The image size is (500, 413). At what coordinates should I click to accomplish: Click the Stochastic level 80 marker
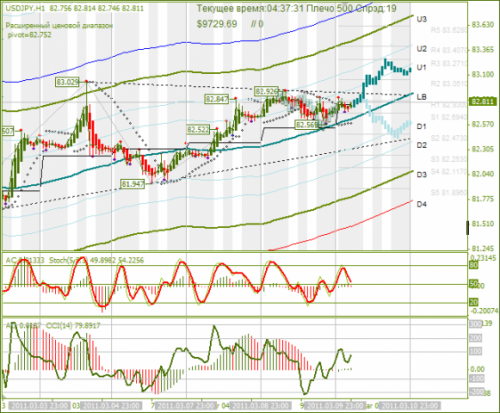click(x=474, y=266)
